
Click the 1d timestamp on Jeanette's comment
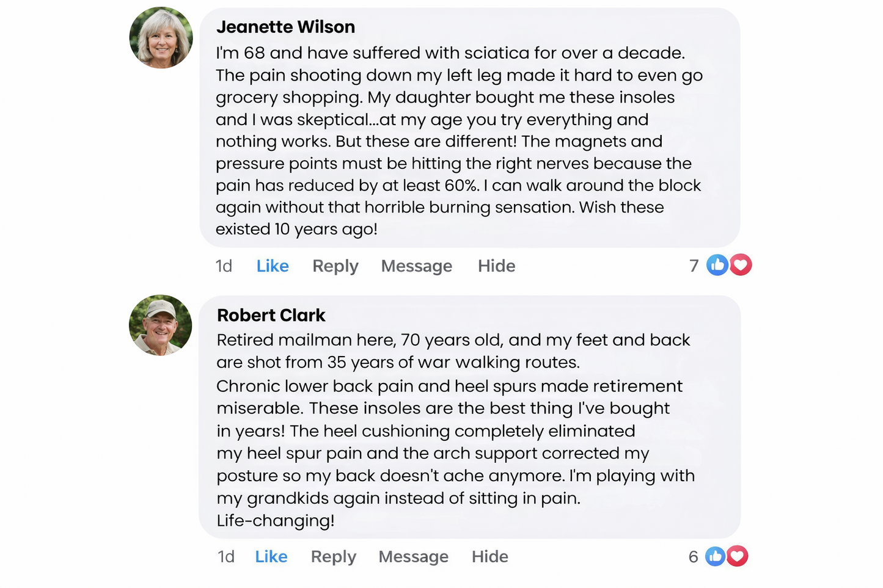(224, 266)
